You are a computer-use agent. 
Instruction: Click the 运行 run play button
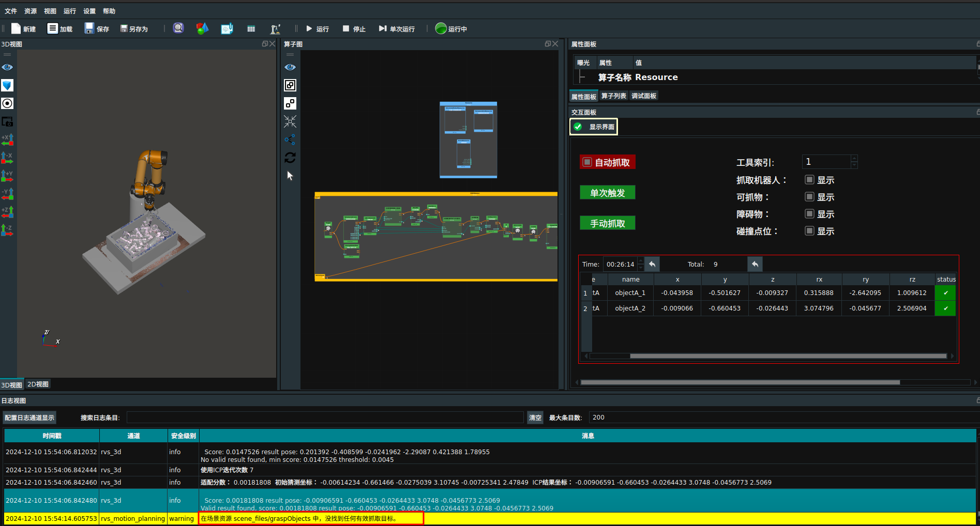pyautogui.click(x=317, y=29)
